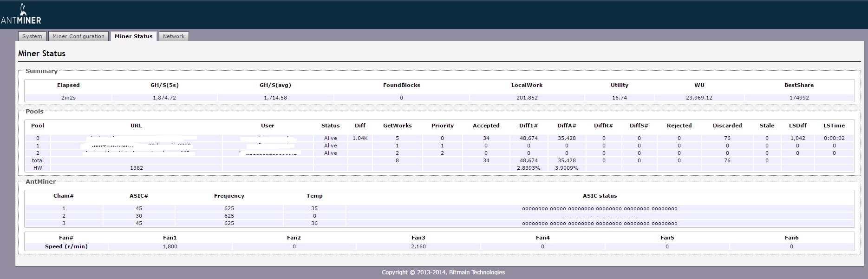Click the Priority column header
This screenshot has height=279, width=868.
click(442, 126)
